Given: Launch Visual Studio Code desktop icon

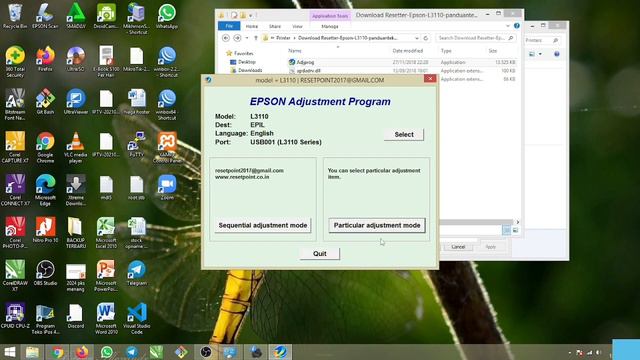Looking at the screenshot, I should 136,318.
